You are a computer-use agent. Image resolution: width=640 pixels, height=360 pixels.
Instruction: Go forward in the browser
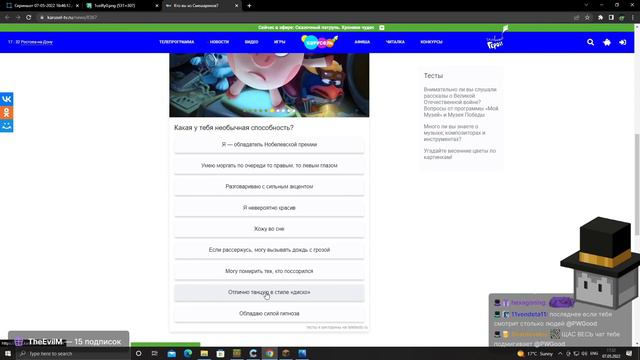point(18,18)
